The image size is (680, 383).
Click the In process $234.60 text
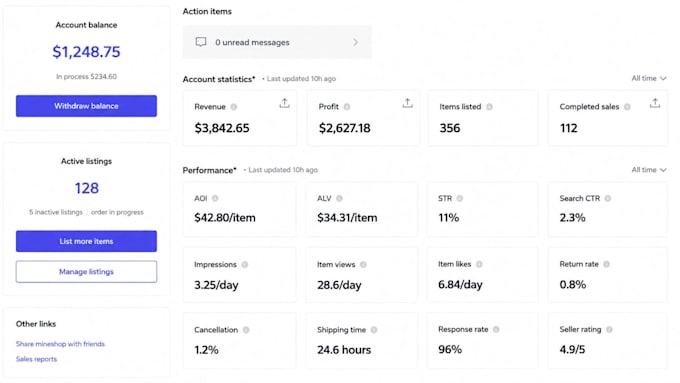click(86, 76)
